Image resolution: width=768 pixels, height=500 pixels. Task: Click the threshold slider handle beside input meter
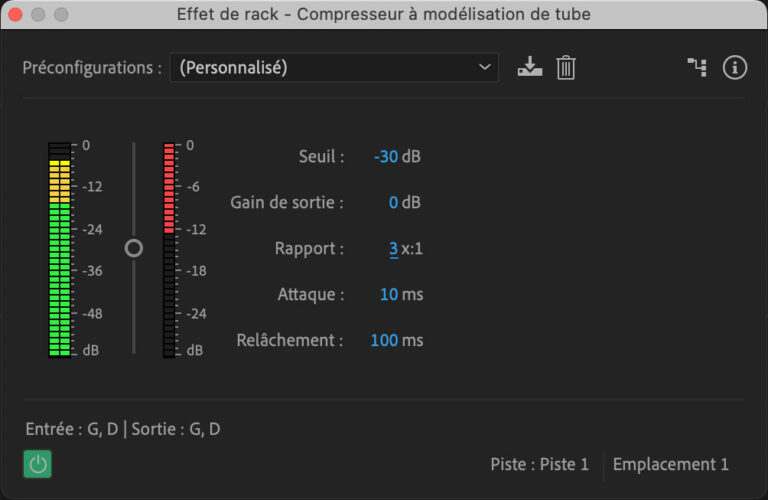134,248
